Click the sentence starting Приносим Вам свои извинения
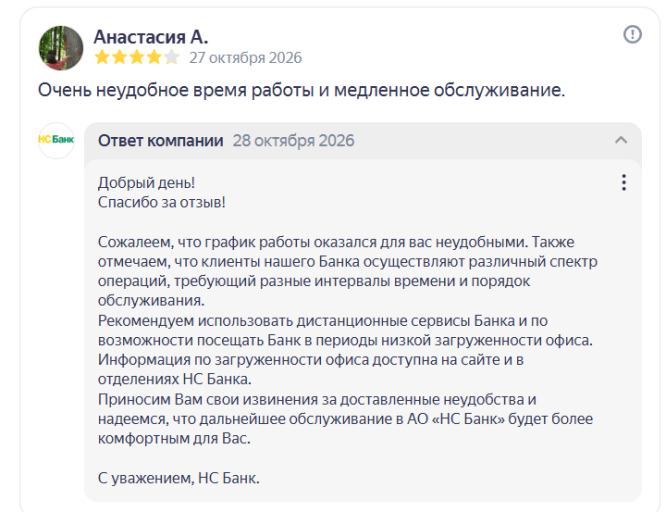Screen dimensions: 666x512 [345, 419]
